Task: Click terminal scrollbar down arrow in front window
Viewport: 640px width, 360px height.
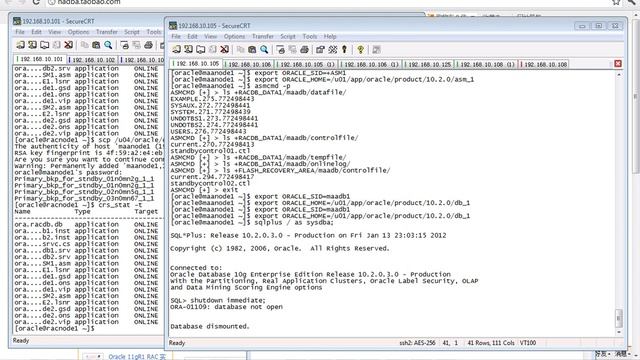Action: [x=619, y=332]
